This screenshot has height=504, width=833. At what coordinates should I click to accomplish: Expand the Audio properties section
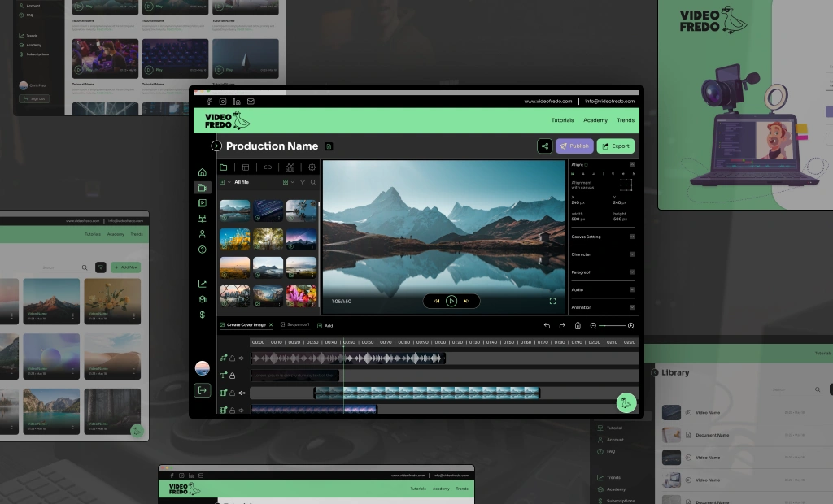(x=631, y=289)
